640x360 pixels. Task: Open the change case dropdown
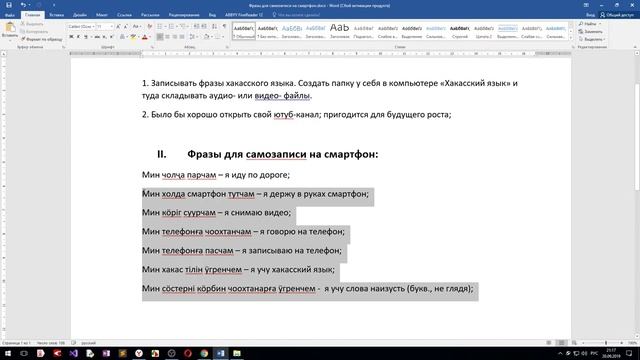pos(137,27)
